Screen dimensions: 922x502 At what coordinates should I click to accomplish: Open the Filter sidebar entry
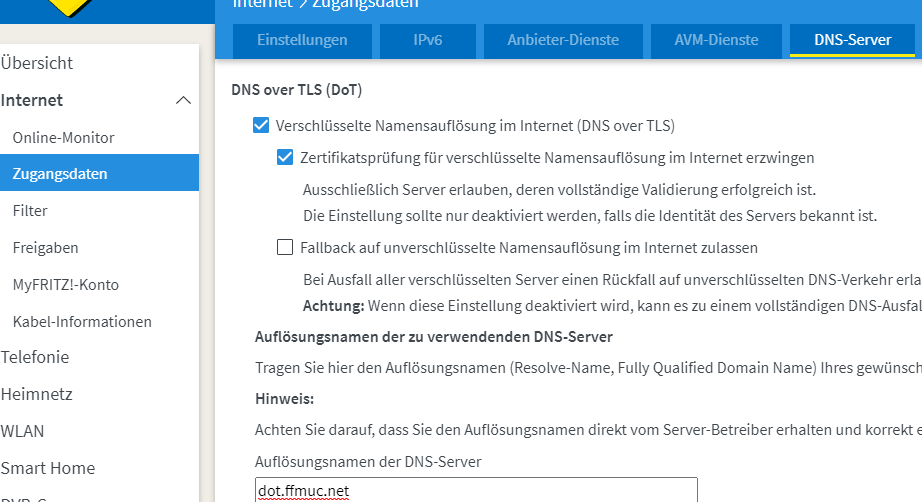click(30, 211)
